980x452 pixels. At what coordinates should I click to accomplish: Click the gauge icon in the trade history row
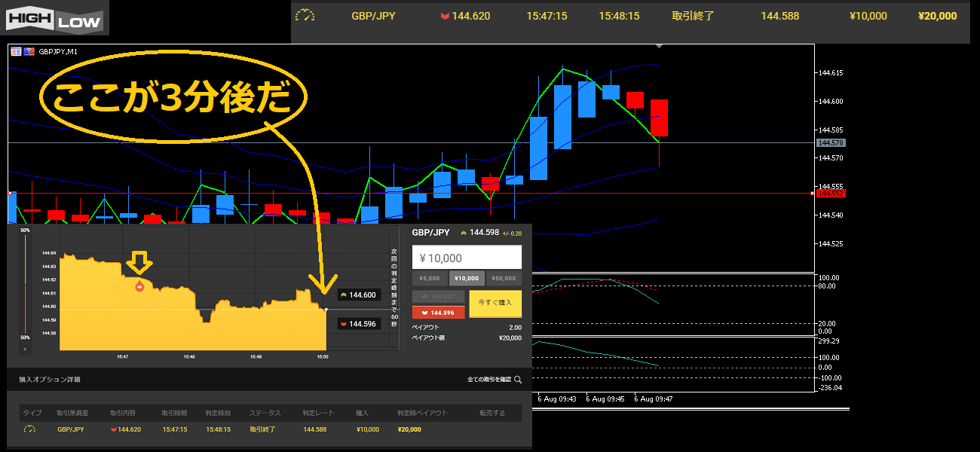[29, 429]
